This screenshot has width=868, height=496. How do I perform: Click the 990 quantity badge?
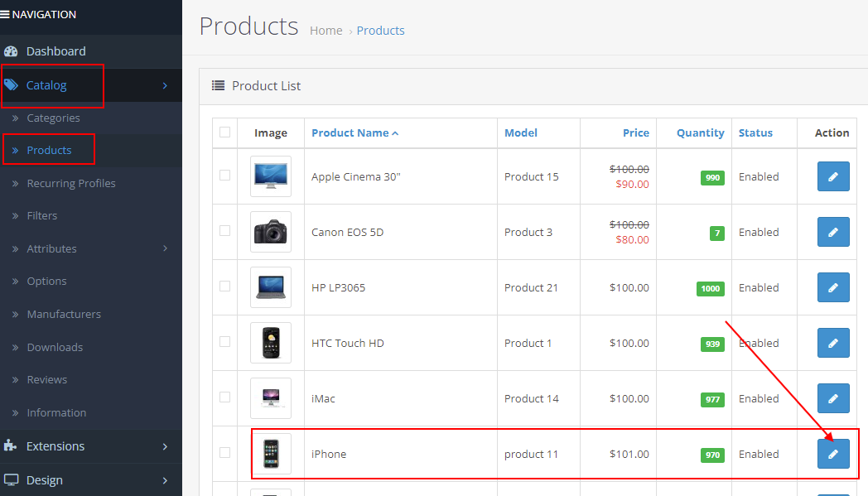[x=712, y=178]
